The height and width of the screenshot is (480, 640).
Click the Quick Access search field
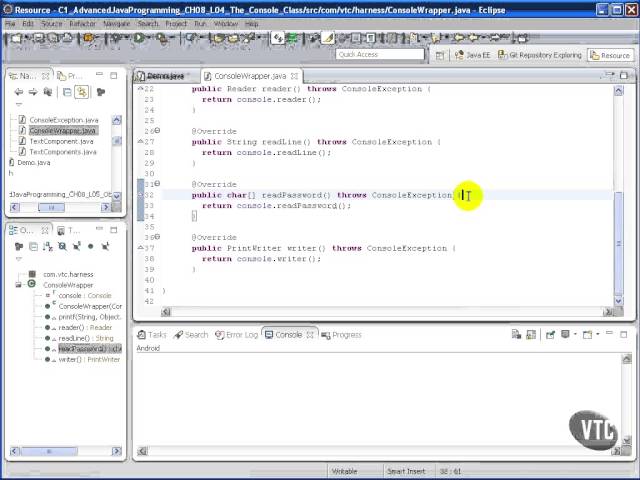coord(380,54)
